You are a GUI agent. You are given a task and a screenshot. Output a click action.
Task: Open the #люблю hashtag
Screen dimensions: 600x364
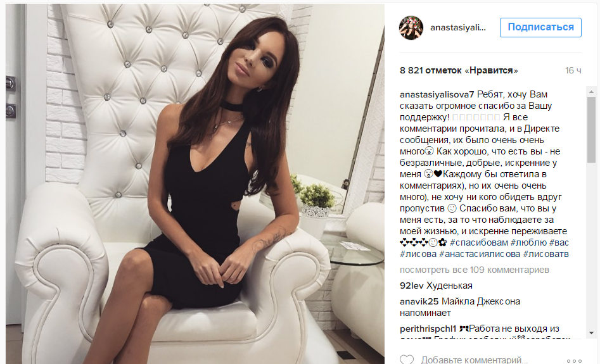(528, 242)
